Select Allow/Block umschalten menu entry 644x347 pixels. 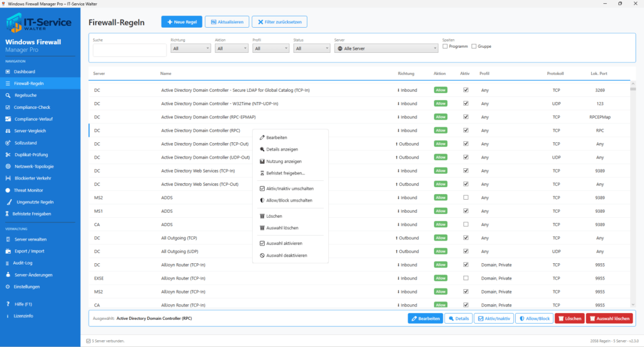[x=291, y=201]
